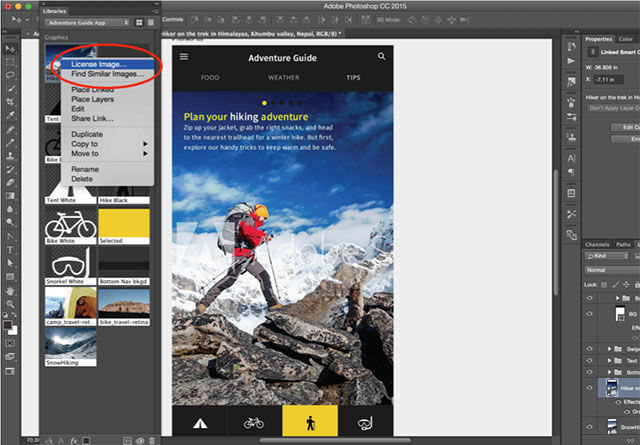Hide the Hiker smart object layer
This screenshot has height=445, width=640.
tap(589, 387)
